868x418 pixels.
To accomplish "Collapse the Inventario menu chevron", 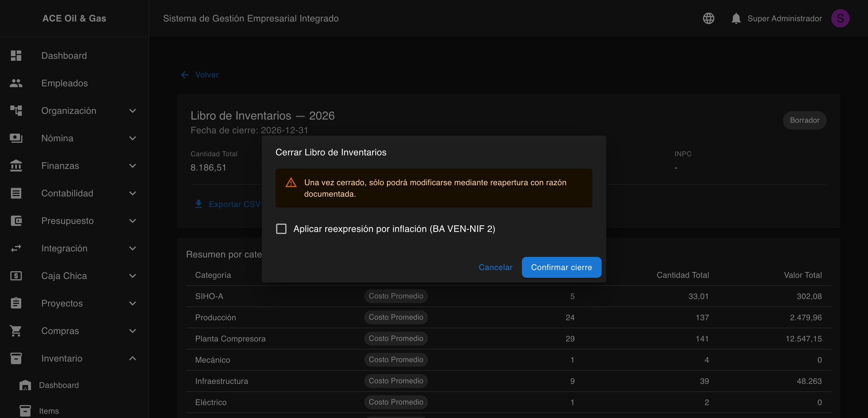I will pyautogui.click(x=132, y=358).
